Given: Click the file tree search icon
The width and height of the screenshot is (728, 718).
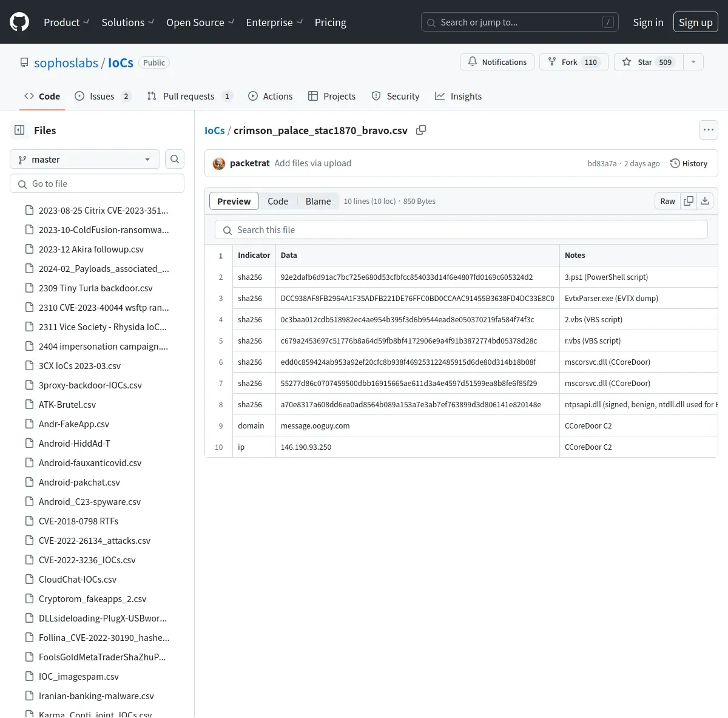Looking at the screenshot, I should [175, 159].
